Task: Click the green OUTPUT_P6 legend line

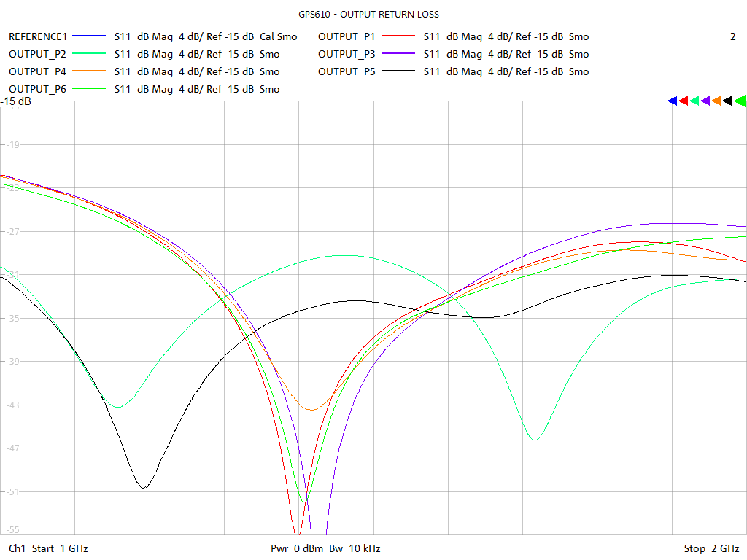Action: pos(88,88)
